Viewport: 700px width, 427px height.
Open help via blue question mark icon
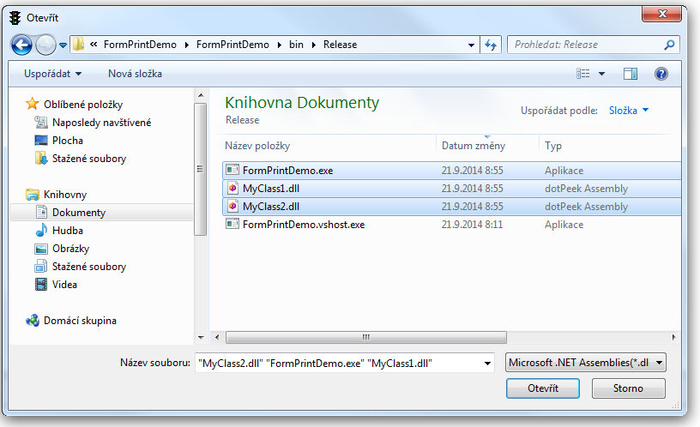pyautogui.click(x=661, y=74)
